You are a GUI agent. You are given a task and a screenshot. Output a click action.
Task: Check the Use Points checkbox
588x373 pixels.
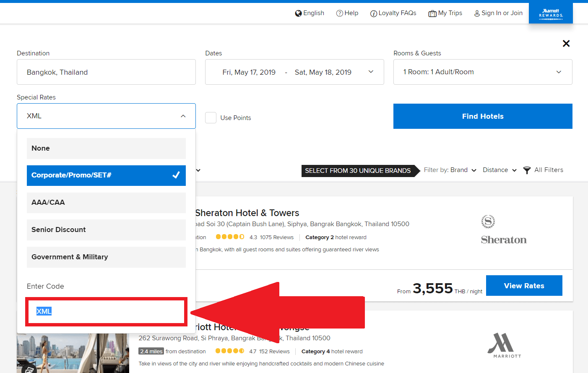click(211, 117)
